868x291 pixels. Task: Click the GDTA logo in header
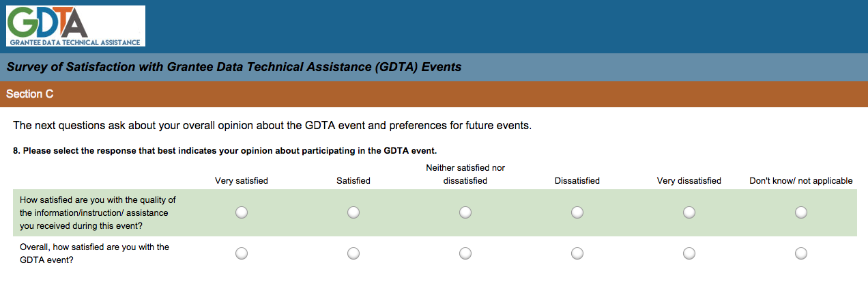click(x=76, y=26)
